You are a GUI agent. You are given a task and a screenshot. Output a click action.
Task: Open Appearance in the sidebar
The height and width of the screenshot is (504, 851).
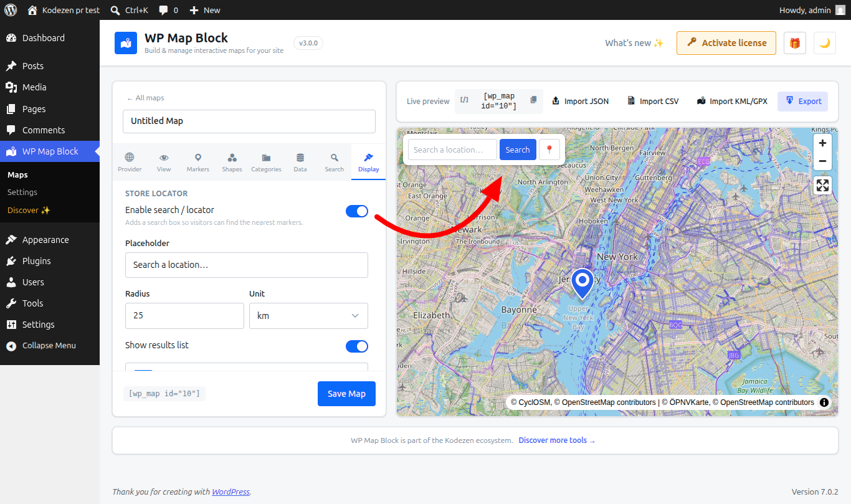click(50, 240)
